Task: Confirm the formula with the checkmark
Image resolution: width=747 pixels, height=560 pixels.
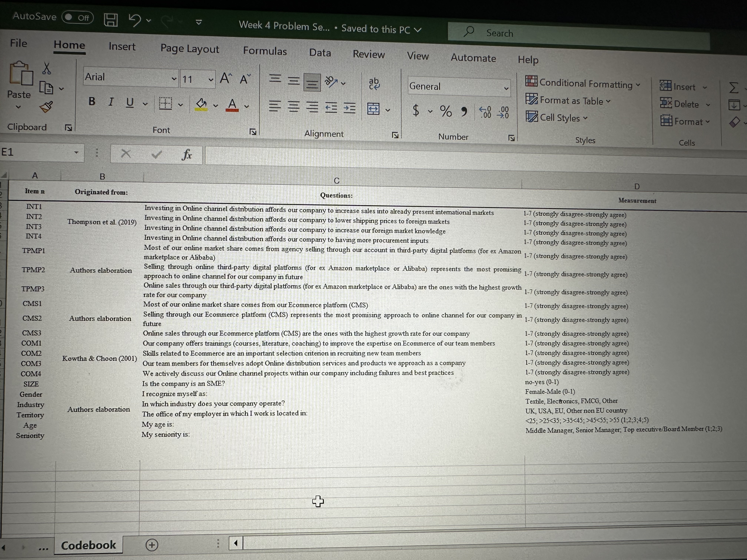Action: coord(156,155)
